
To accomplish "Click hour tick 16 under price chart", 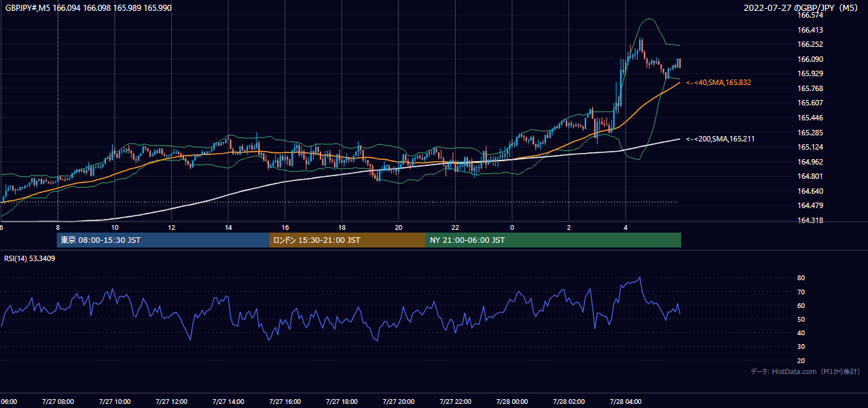I will point(285,228).
